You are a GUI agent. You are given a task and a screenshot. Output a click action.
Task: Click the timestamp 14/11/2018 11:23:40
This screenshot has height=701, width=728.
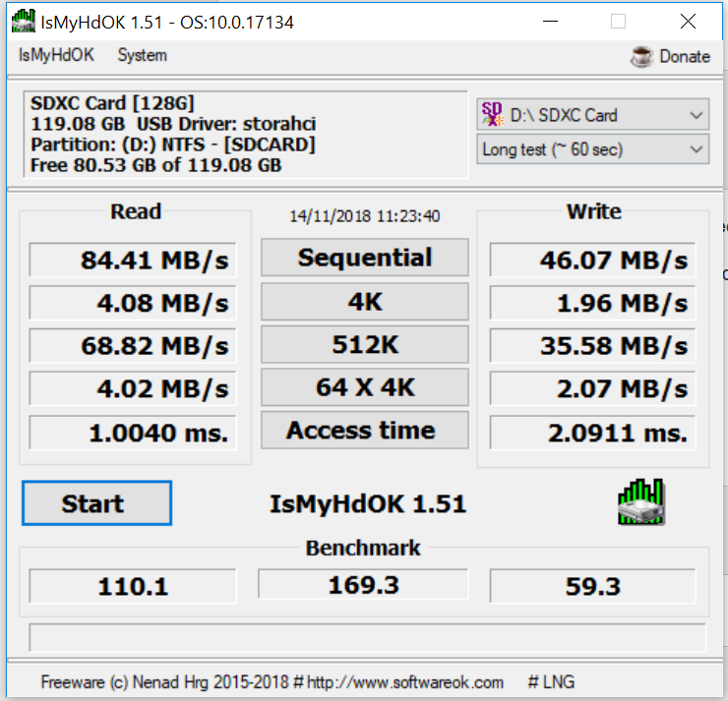tap(364, 216)
